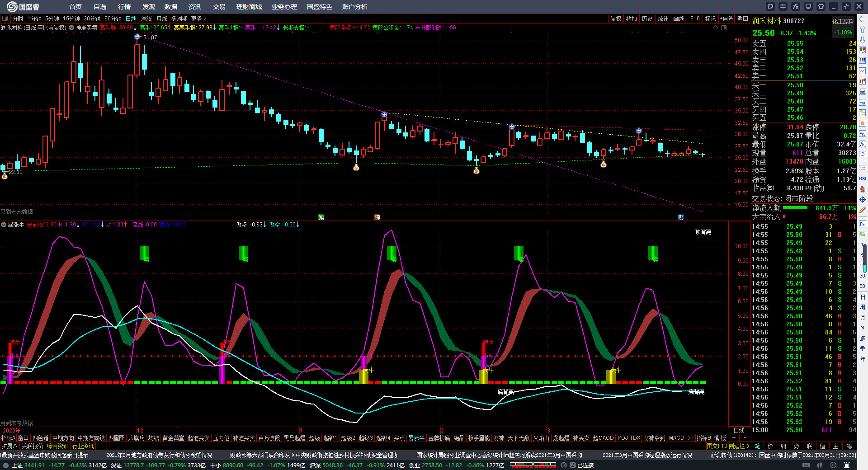
Task: Open the chat message icon in title bar
Action: coord(770,6)
